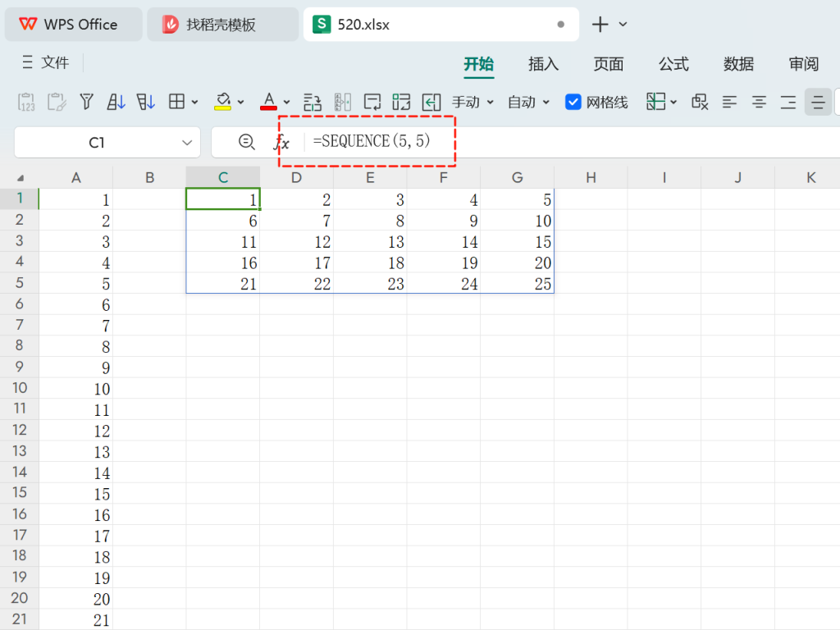
Task: Align text right
Action: tap(788, 102)
